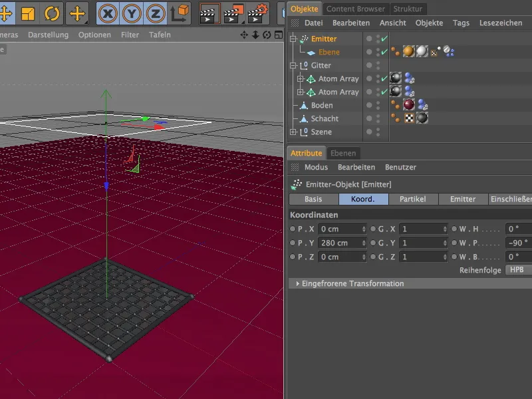Open the Optionen viewport menu
The image size is (532, 399).
94,35
